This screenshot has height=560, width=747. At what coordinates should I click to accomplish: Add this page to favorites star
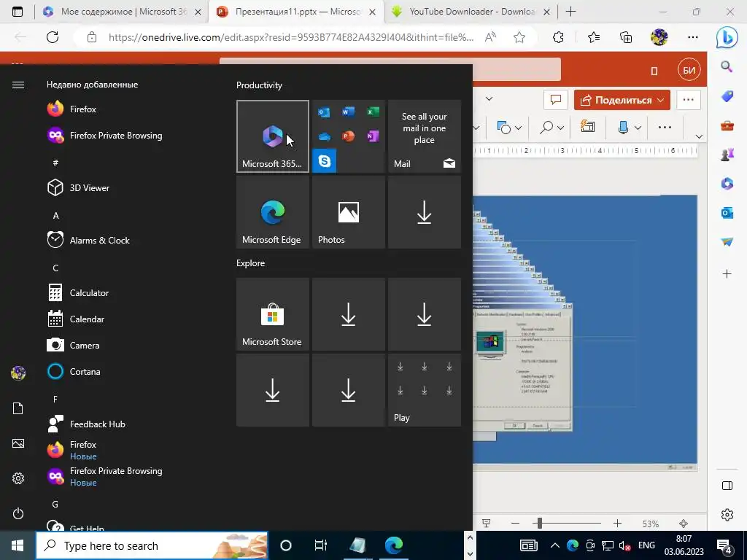point(519,37)
